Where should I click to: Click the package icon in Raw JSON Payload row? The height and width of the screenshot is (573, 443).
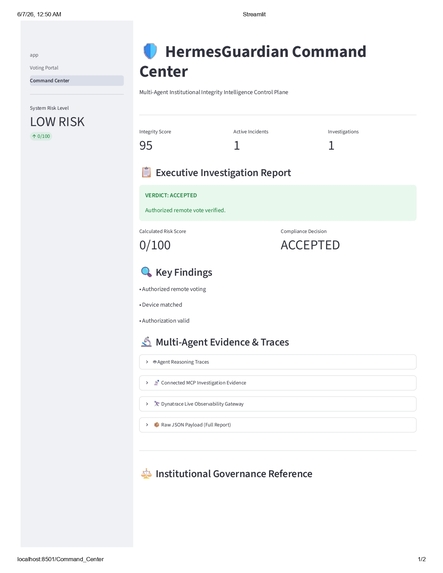click(156, 425)
